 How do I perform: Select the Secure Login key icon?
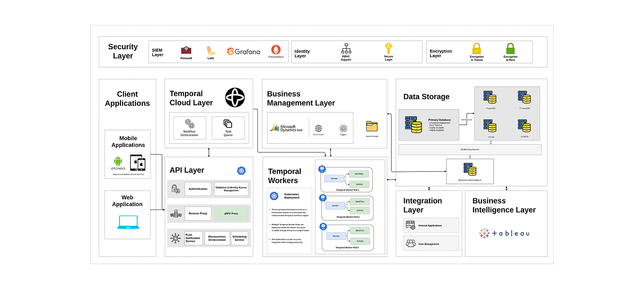388,48
